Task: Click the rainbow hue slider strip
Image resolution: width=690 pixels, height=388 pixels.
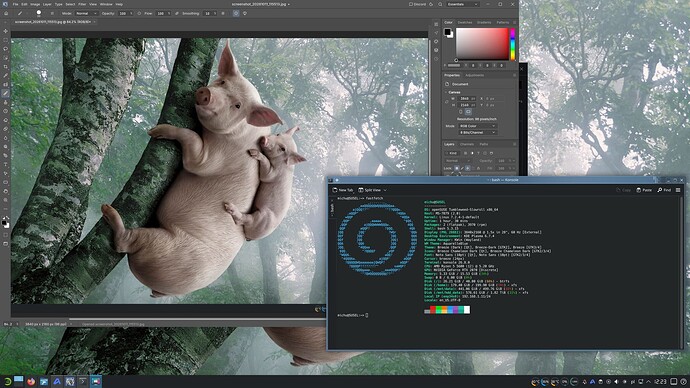Action: (512, 44)
